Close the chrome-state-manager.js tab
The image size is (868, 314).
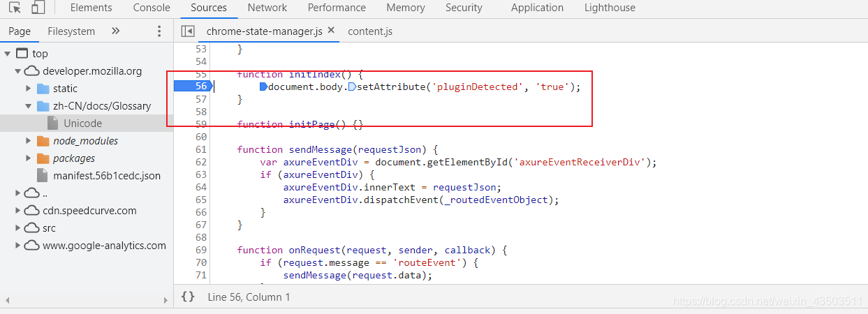coord(331,31)
